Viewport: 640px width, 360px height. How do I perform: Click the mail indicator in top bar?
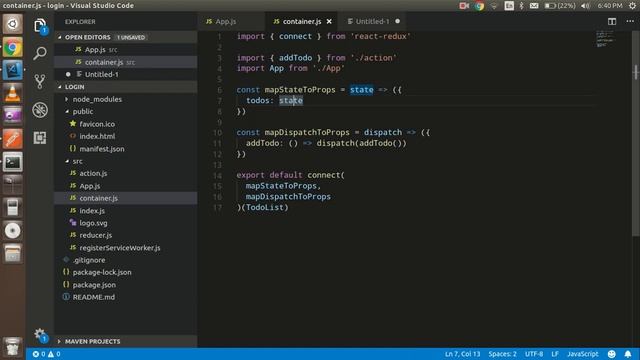point(534,6)
